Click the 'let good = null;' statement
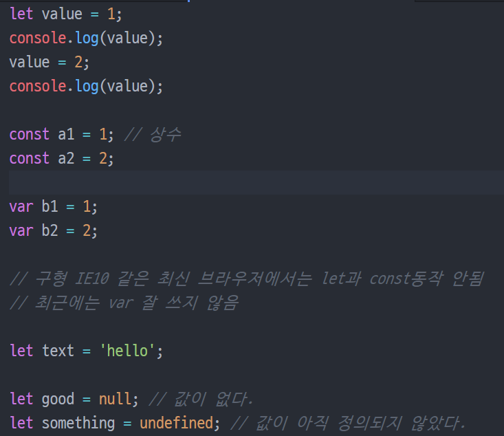The height and width of the screenshot is (436, 504). 74,399
